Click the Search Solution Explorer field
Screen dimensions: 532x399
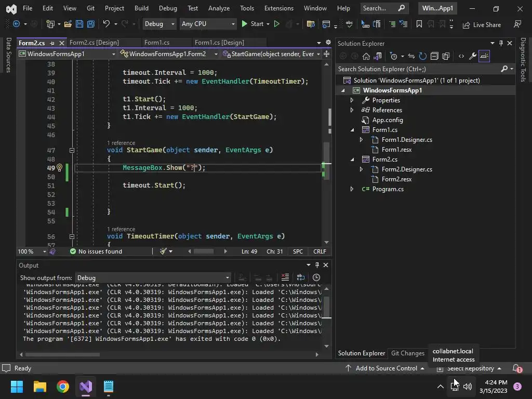(419, 69)
